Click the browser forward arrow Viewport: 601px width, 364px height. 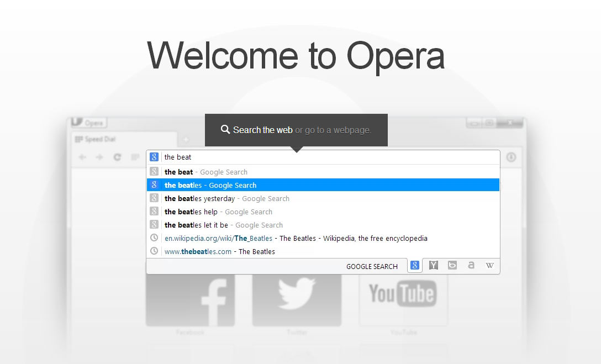click(x=99, y=157)
